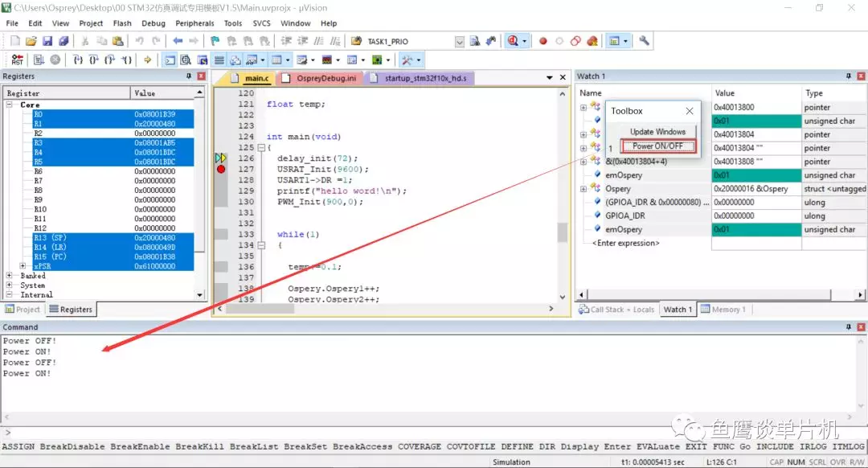Open the editor tab list dropdown arrow
The height and width of the screenshot is (468, 868).
point(549,77)
